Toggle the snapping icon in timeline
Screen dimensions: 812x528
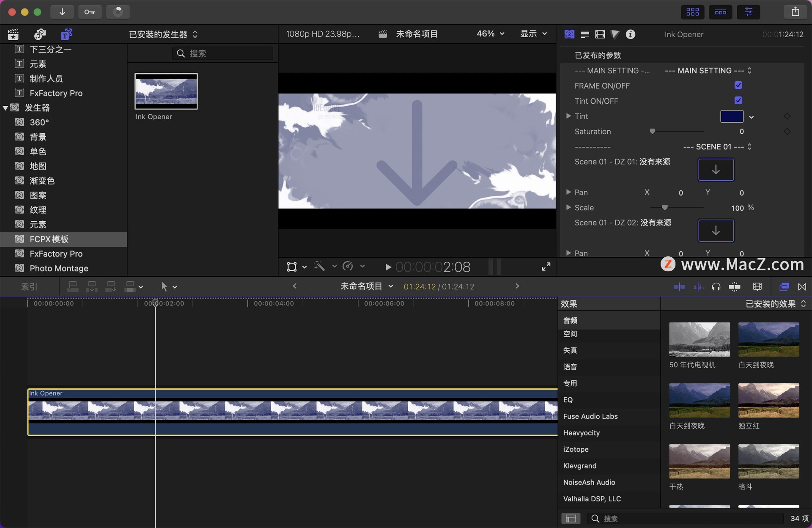point(735,287)
